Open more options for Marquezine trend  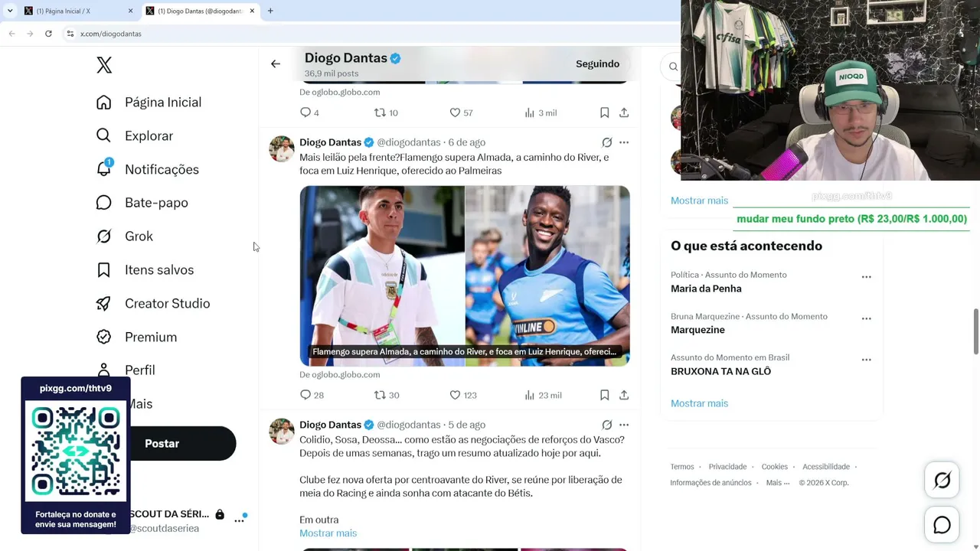coord(867,318)
